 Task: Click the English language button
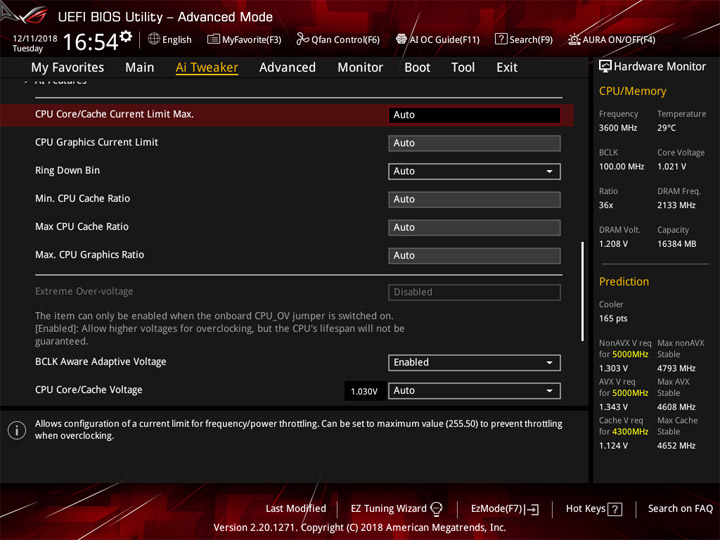click(x=170, y=39)
